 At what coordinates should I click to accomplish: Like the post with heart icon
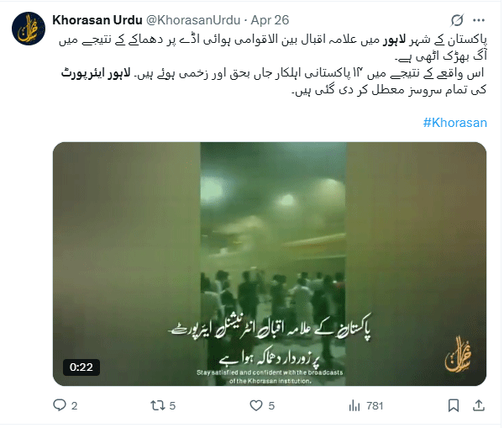(x=256, y=405)
